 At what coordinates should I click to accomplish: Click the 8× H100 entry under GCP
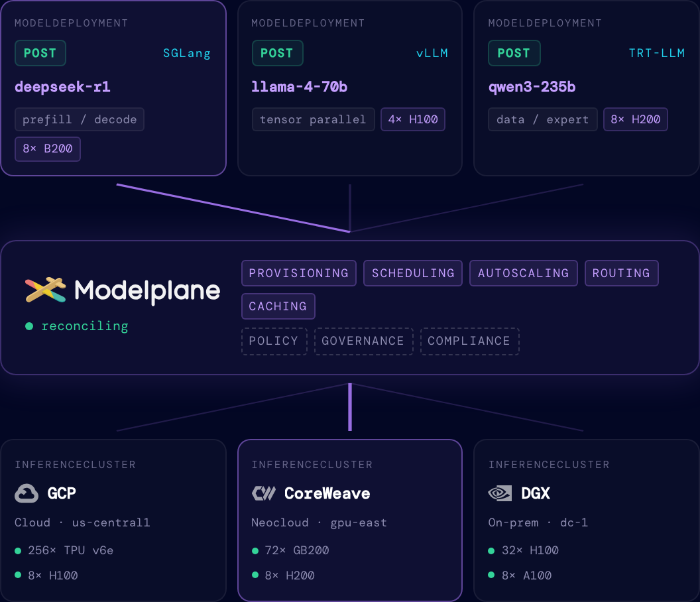point(52,575)
